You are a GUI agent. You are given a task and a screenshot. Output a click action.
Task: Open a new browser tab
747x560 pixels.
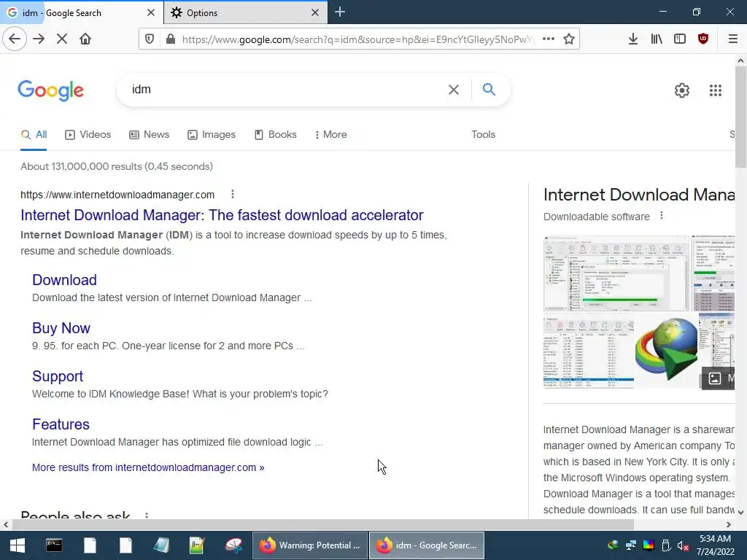point(340,12)
